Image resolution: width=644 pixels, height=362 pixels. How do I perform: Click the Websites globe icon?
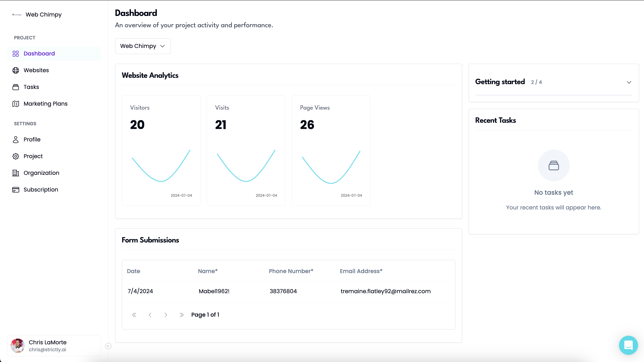click(15, 70)
